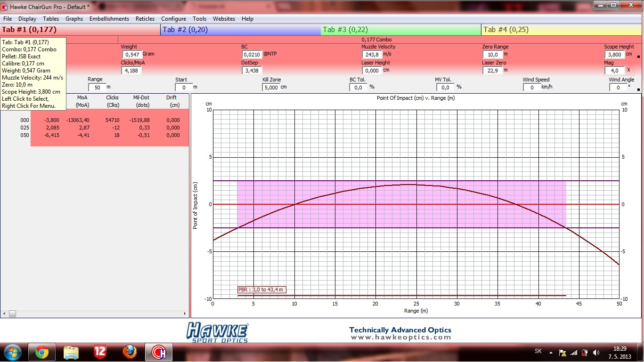Screen dimensions: 644x362
Task: Focus the Muzzle Velocity field
Action: click(x=372, y=55)
